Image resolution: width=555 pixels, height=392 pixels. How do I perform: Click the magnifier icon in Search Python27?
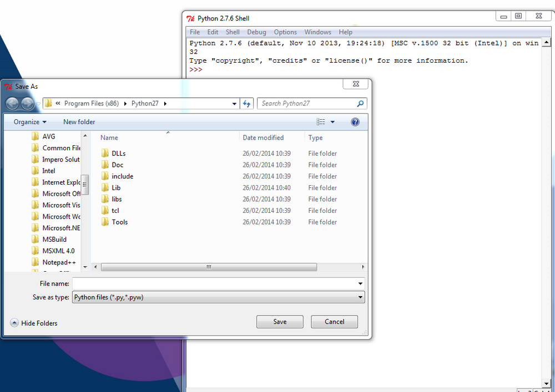(x=360, y=104)
